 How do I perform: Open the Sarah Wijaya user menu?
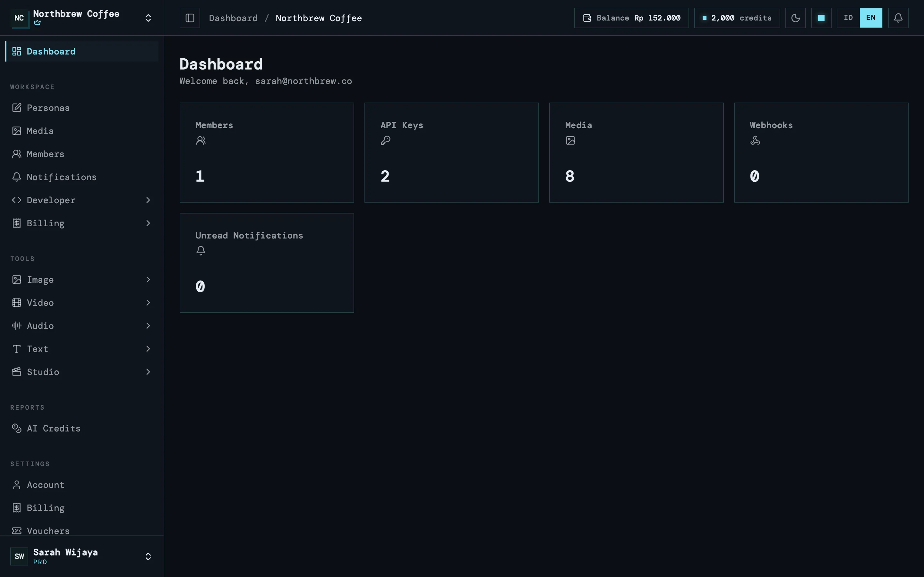pos(82,556)
